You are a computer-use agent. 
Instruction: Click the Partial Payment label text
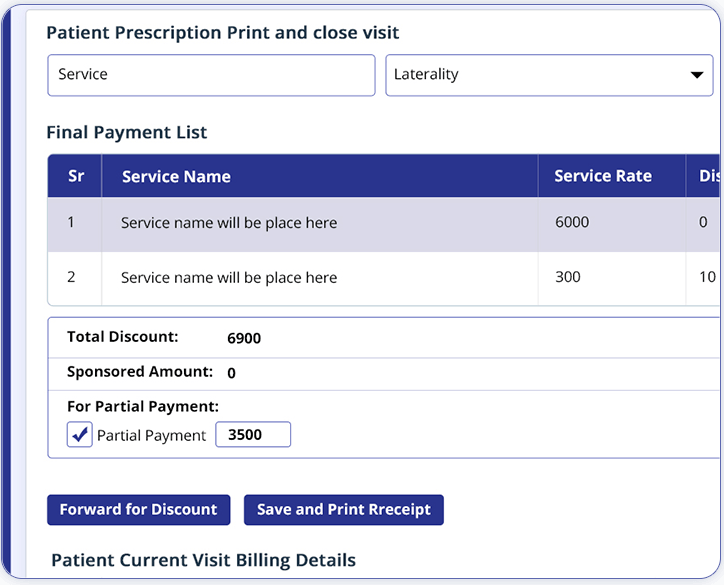point(151,436)
